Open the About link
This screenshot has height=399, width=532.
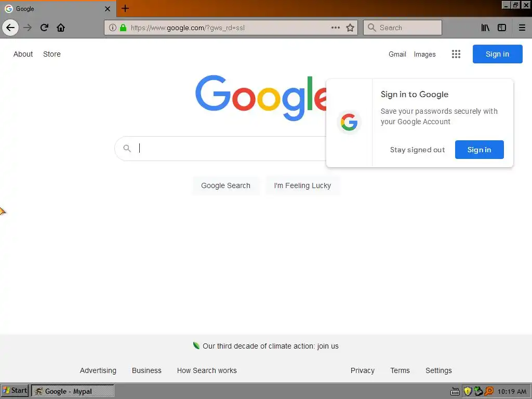click(23, 54)
